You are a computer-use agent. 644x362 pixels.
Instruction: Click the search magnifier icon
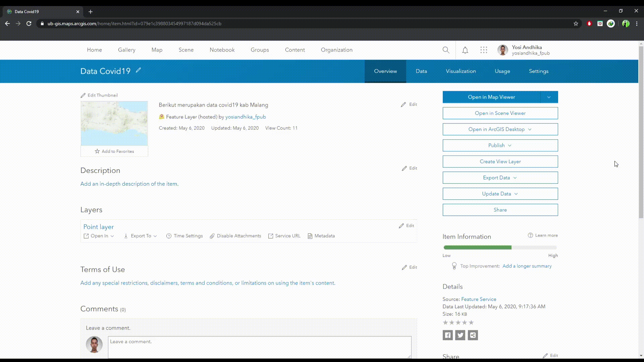coord(446,50)
